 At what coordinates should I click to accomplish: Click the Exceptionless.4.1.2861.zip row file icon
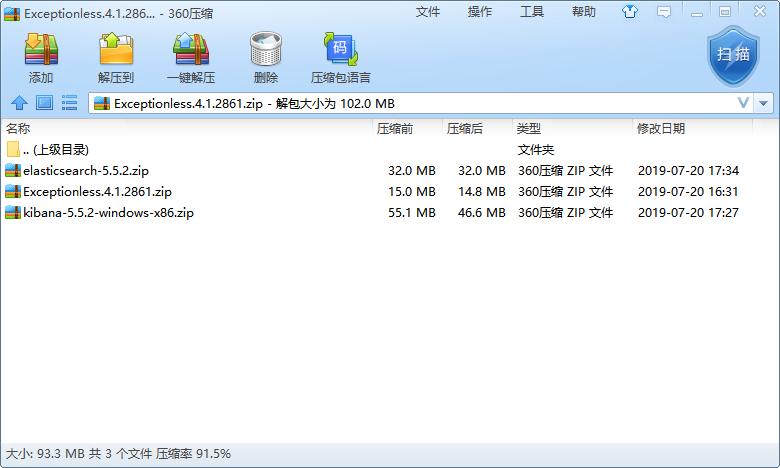pyautogui.click(x=13, y=191)
